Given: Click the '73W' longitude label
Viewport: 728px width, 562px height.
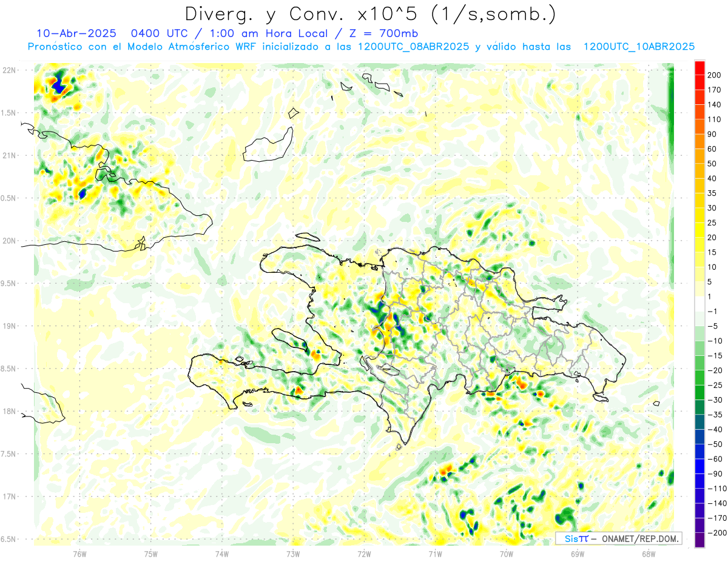Looking at the screenshot, I should [293, 554].
